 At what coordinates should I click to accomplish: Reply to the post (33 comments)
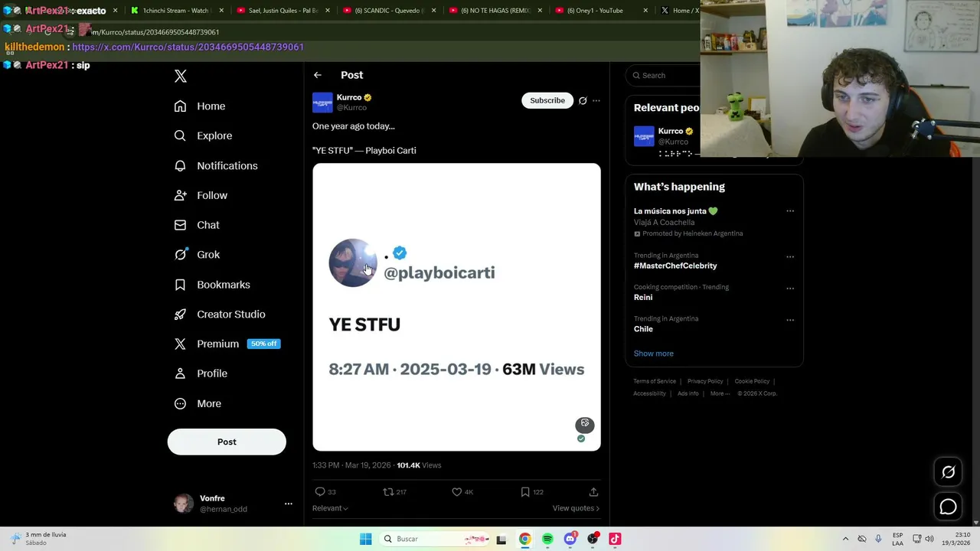[325, 492]
